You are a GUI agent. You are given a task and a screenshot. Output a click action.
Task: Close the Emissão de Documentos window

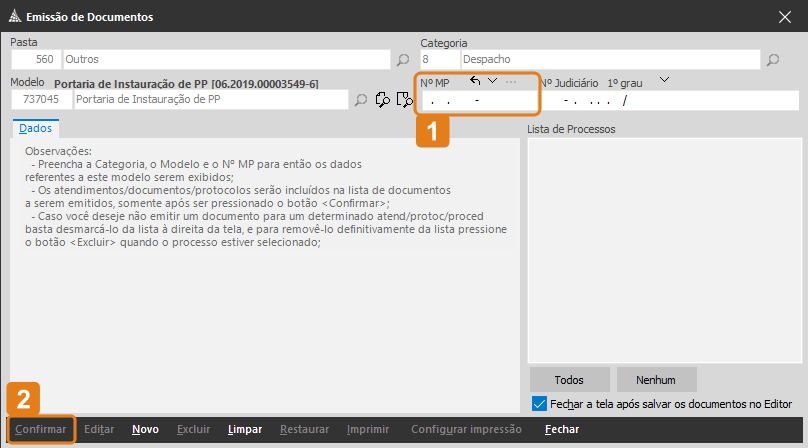[785, 15]
